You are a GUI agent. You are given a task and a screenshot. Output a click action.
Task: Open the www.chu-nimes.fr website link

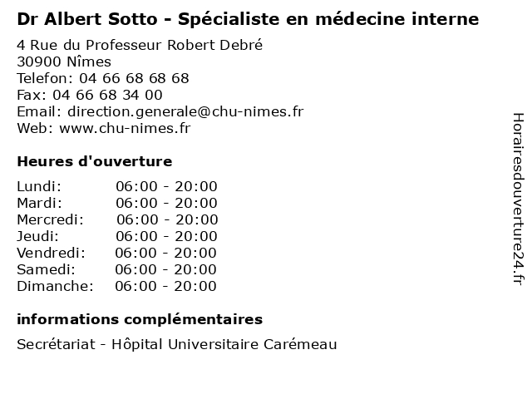tap(125, 128)
